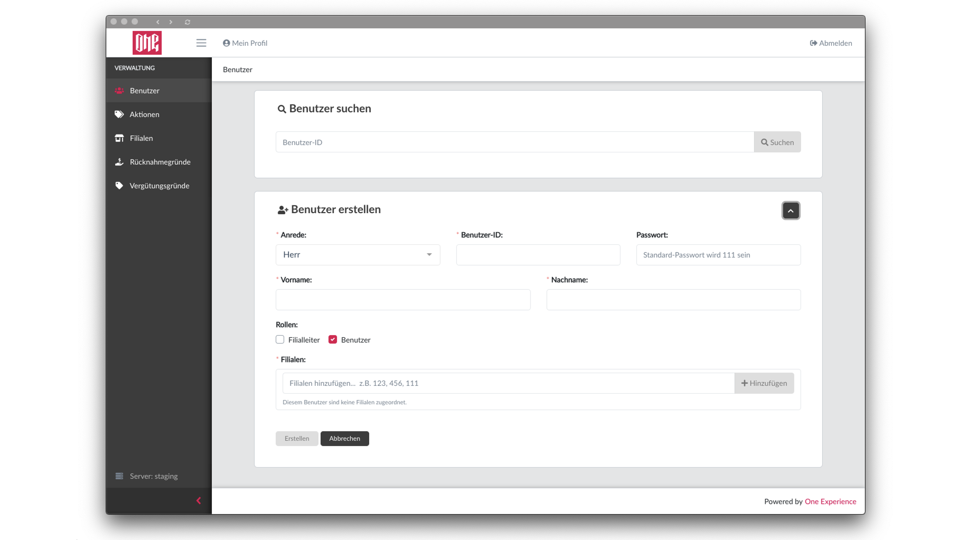980x540 pixels.
Task: Open the Anrede dropdown showing Herr
Action: coord(357,255)
